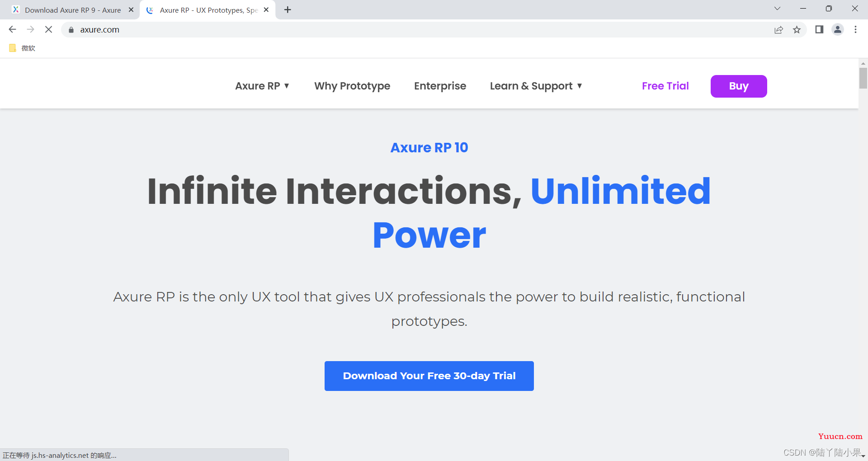
Task: Expand the Axure RP nav dropdown
Action: click(262, 86)
